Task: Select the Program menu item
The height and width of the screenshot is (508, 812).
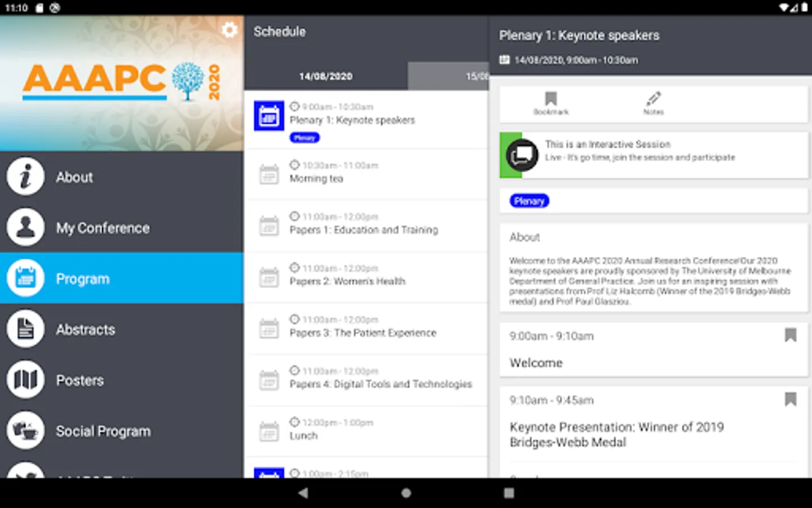Action: pyautogui.click(x=122, y=278)
